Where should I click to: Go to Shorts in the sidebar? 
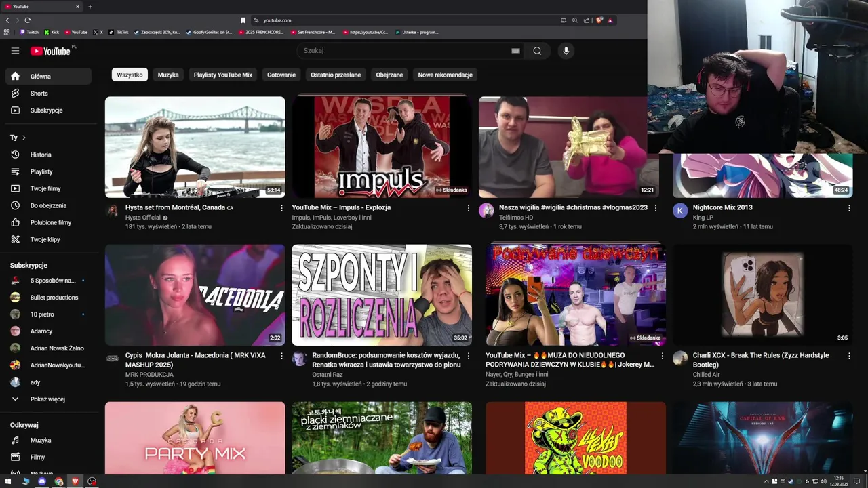pos(47,94)
